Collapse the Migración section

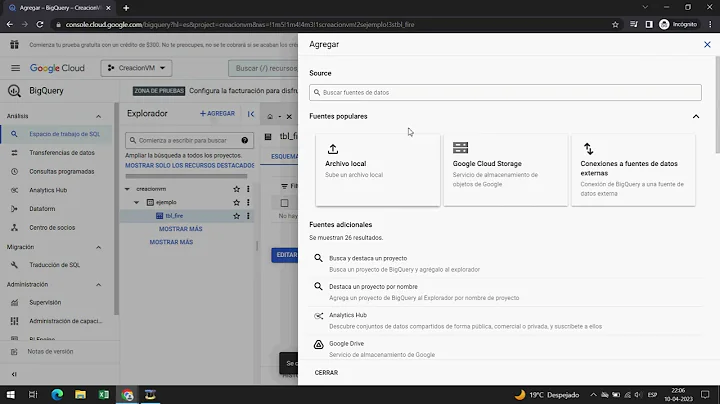[x=98, y=247]
